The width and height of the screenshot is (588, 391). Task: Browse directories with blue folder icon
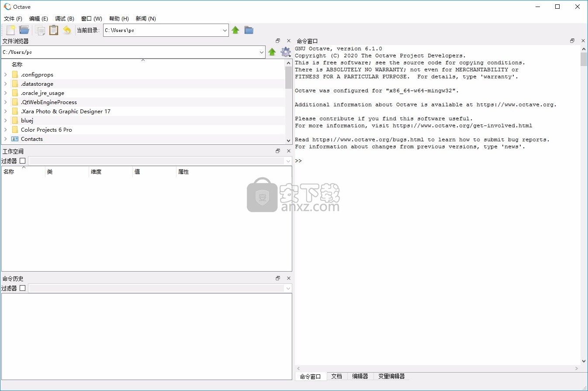249,30
